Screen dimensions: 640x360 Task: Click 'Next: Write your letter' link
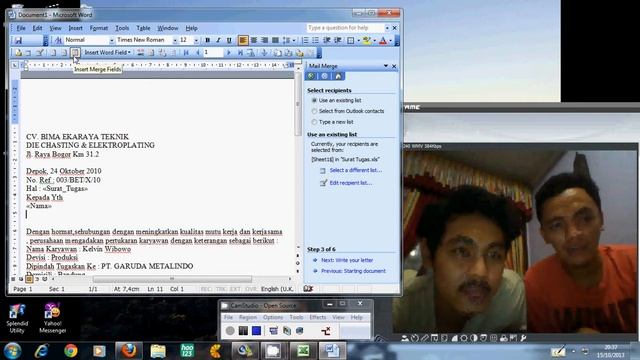tap(347, 260)
